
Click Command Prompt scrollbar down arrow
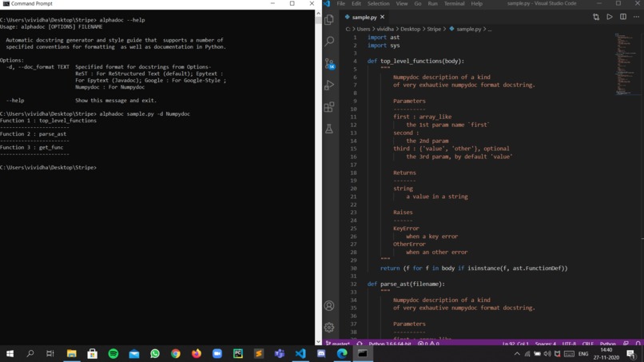click(318, 342)
